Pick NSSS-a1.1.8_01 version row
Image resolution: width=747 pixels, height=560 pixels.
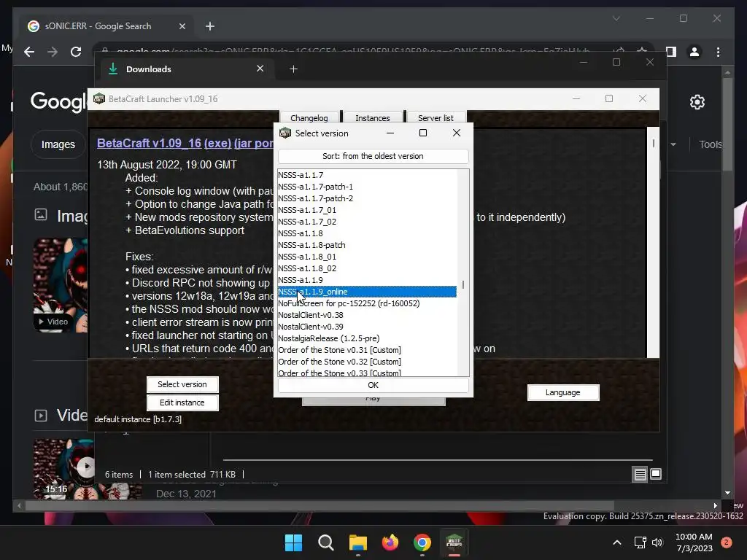click(x=367, y=257)
